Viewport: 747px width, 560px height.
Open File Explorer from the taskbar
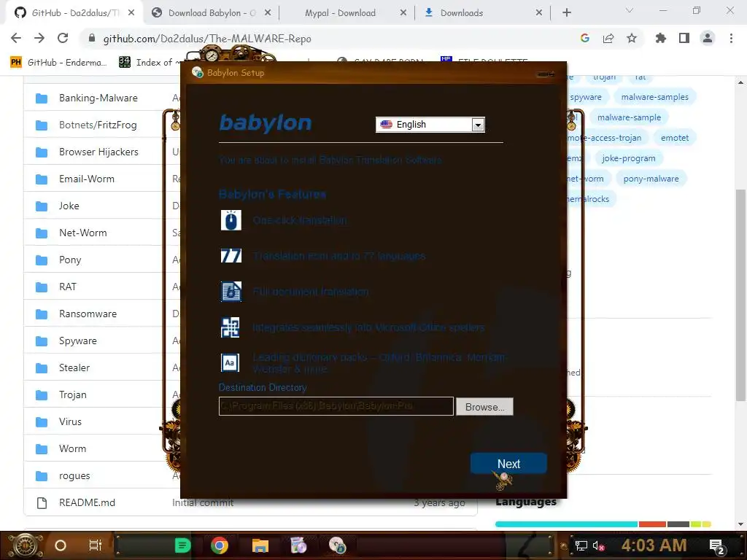pos(260,545)
